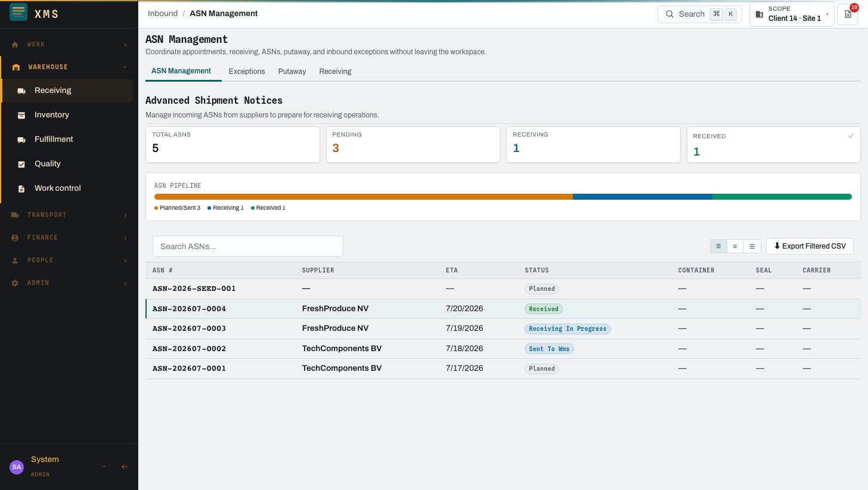Collapse the Warehouse section chevron
The height and width of the screenshot is (490, 868).
(125, 67)
